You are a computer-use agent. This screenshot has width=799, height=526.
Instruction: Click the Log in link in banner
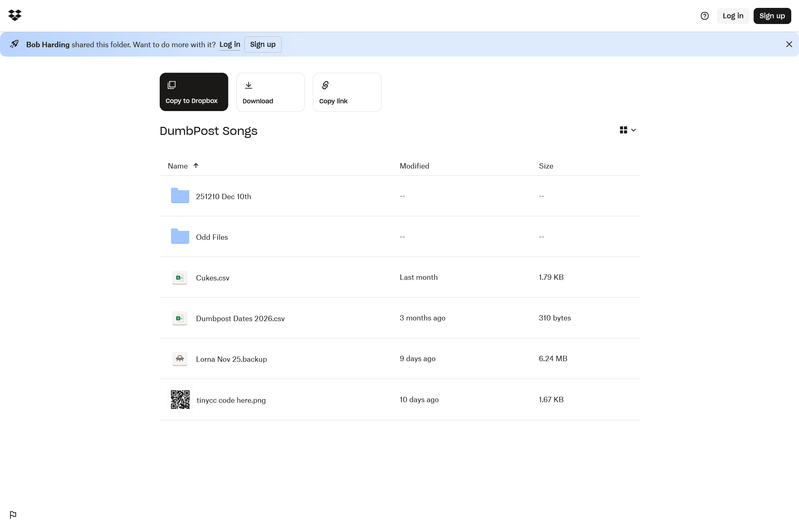(230, 44)
